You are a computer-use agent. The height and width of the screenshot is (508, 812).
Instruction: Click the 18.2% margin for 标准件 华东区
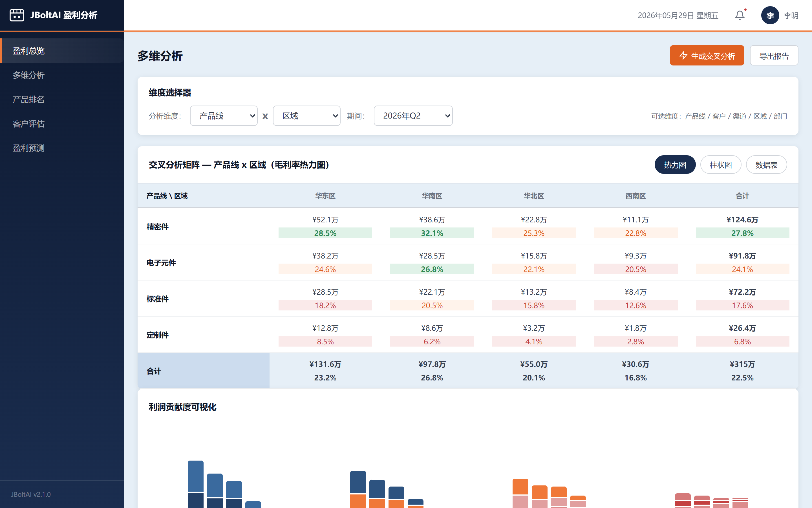(x=325, y=305)
